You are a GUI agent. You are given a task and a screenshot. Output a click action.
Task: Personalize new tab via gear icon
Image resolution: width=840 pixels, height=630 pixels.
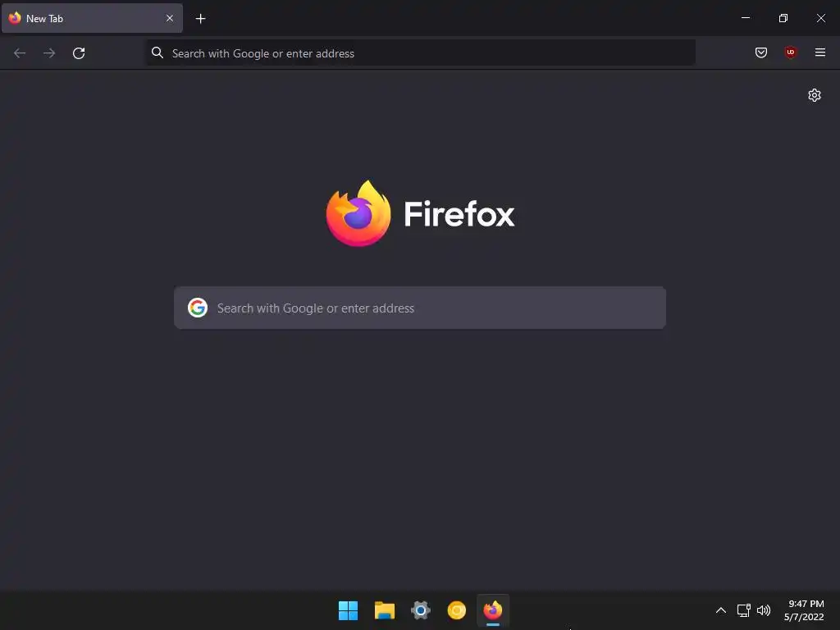click(815, 95)
